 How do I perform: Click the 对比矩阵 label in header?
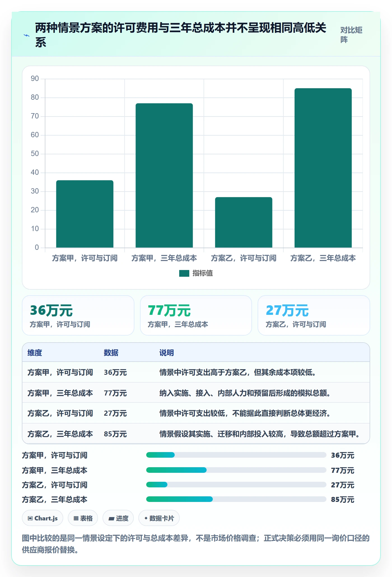(351, 35)
